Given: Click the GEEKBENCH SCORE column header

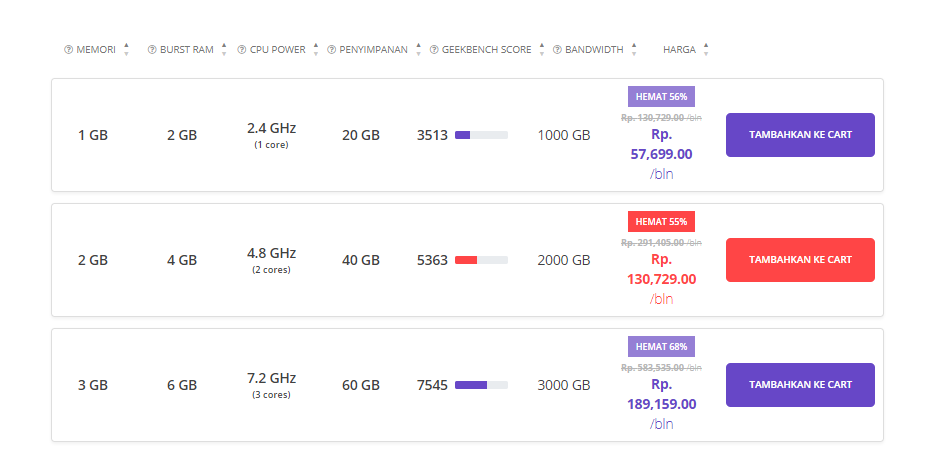Looking at the screenshot, I should point(487,50).
